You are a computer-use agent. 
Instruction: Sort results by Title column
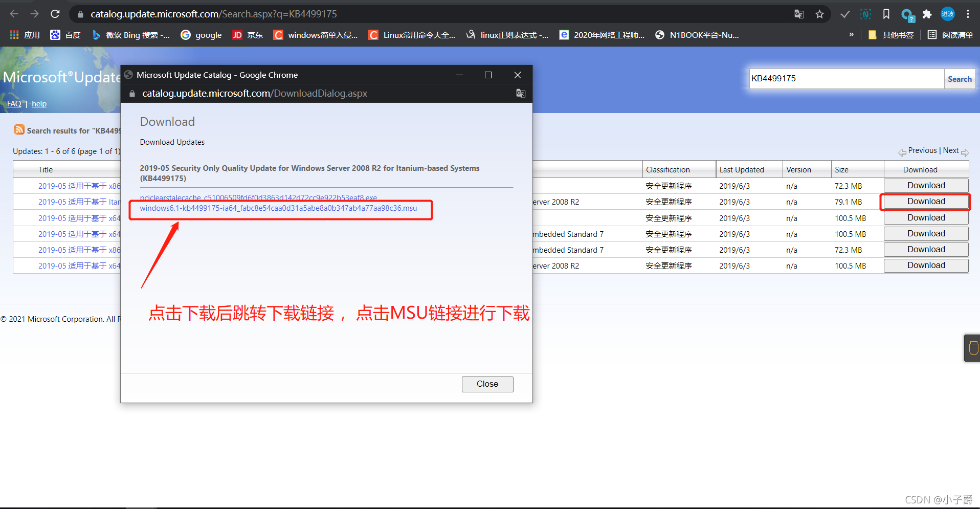pyautogui.click(x=46, y=170)
